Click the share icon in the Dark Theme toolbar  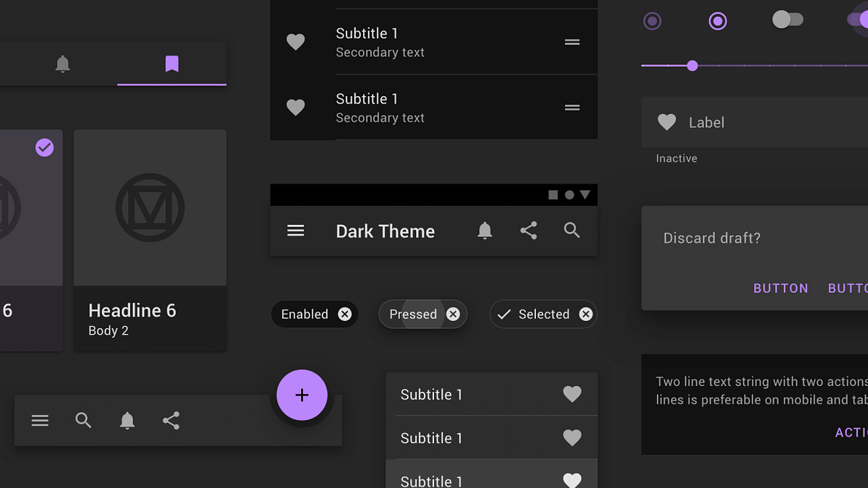click(x=528, y=230)
